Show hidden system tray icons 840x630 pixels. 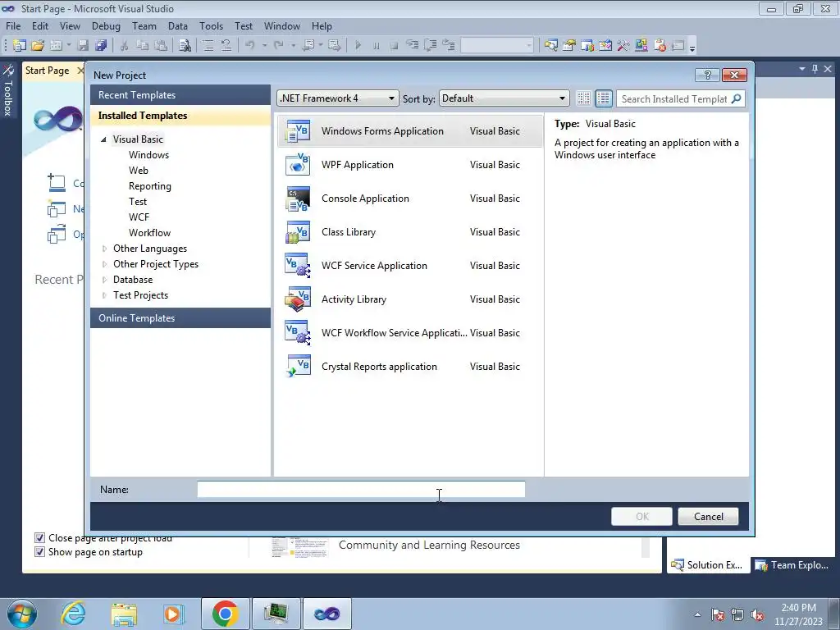(x=697, y=614)
